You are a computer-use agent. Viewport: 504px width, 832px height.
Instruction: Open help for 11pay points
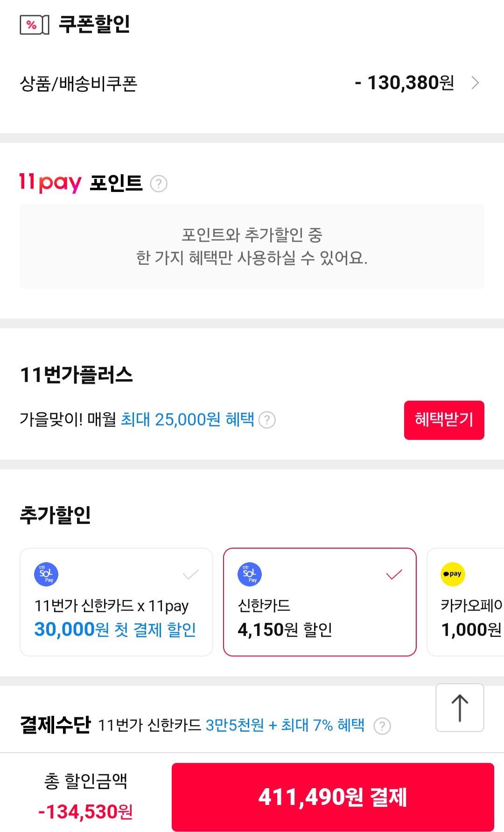(x=159, y=183)
